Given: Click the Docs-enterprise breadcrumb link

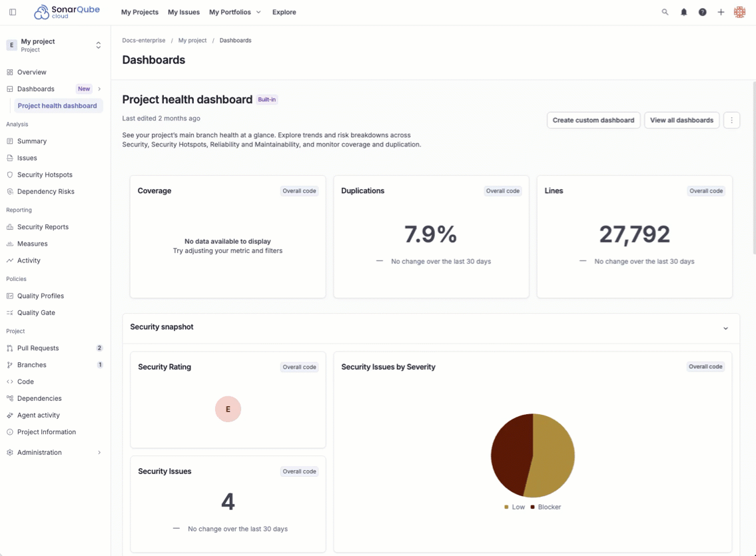Looking at the screenshot, I should 144,41.
